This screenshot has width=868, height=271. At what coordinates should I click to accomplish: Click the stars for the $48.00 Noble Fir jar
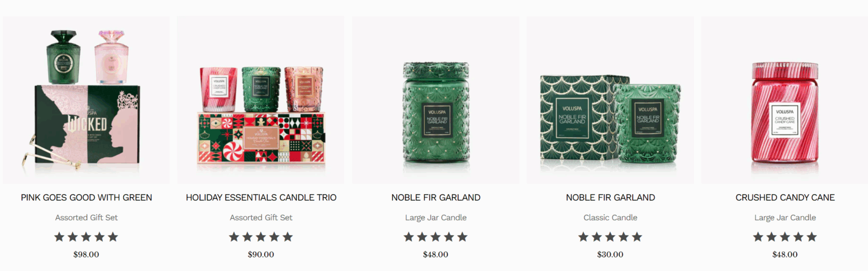coord(436,237)
